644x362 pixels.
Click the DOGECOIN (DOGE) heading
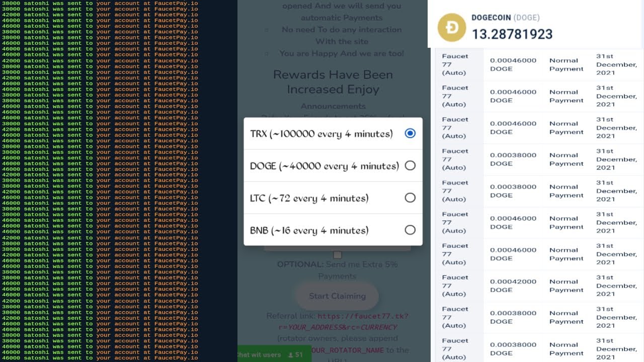click(x=505, y=18)
